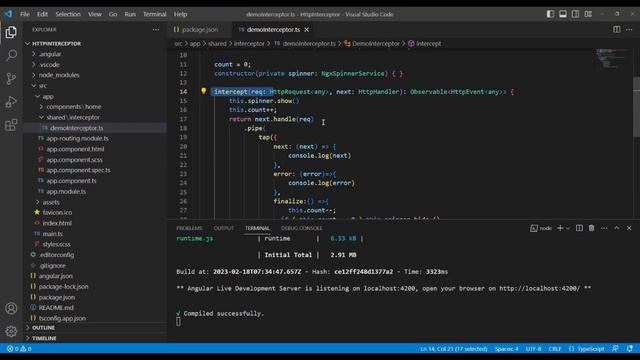Click the UTF-8 encoding indicator
The width and height of the screenshot is (640, 360).
533,349
